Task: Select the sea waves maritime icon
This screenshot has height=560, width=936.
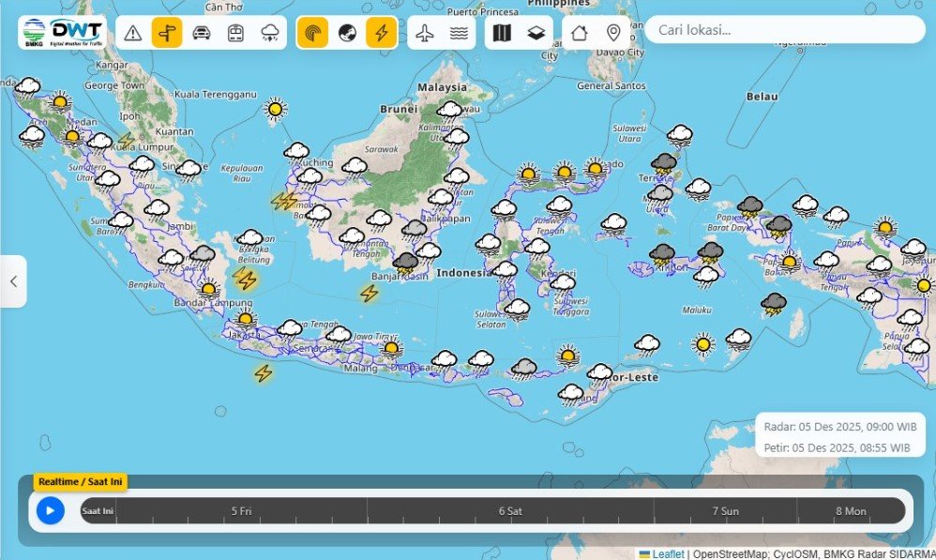Action: tap(459, 33)
